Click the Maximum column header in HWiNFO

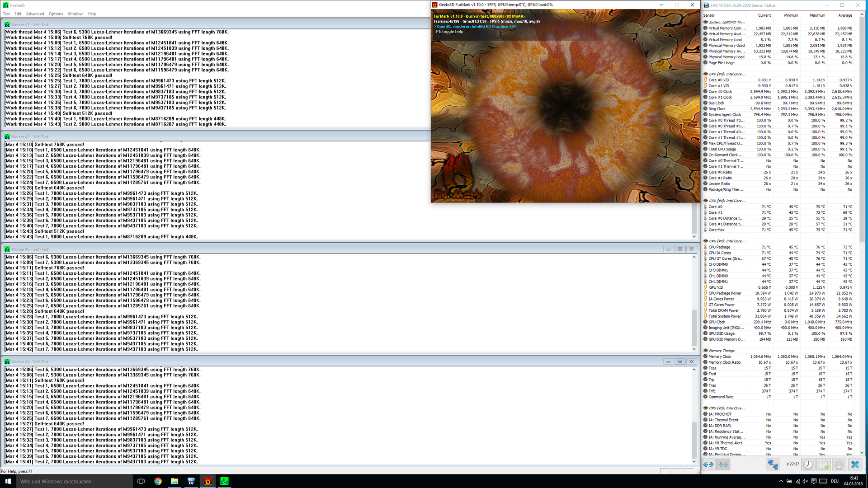coord(817,15)
